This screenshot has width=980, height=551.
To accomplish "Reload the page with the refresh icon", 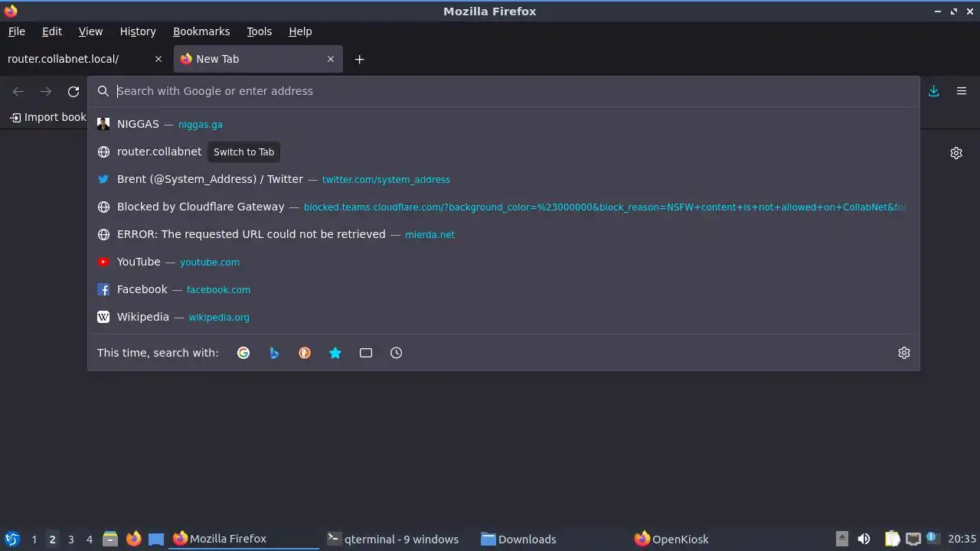I will click(73, 91).
